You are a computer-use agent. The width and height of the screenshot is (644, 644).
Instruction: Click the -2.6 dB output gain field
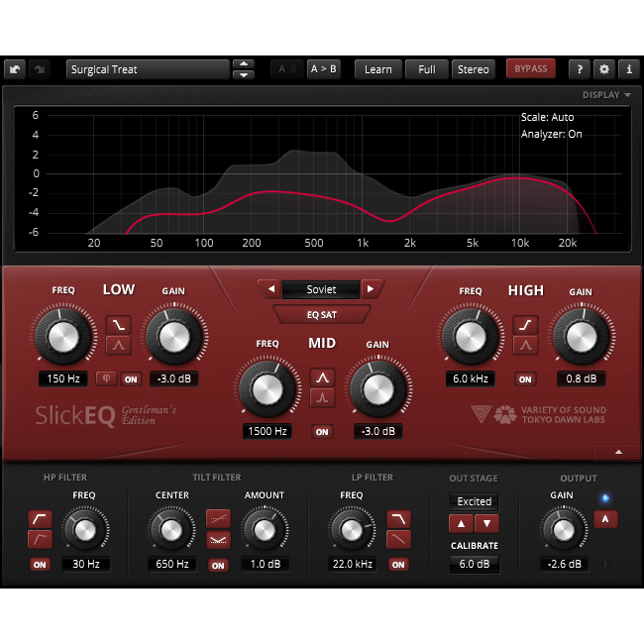[565, 564]
